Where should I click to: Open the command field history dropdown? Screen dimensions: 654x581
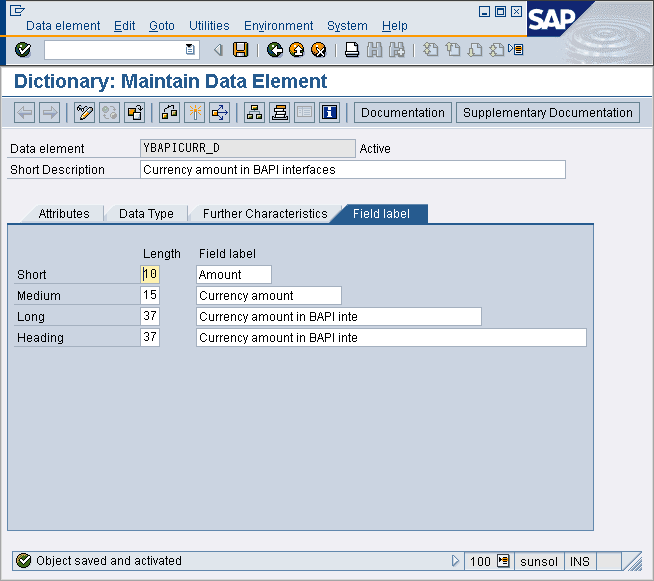190,50
